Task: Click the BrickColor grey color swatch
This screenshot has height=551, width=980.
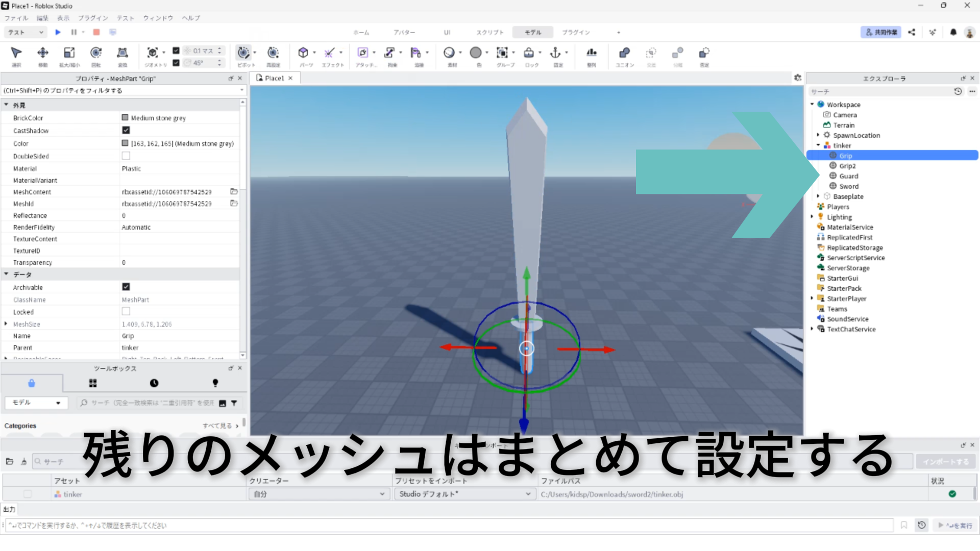Action: click(x=125, y=118)
